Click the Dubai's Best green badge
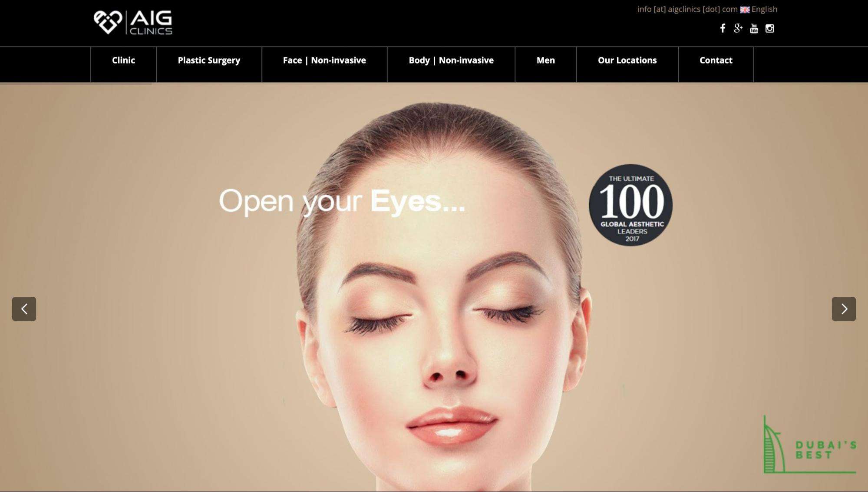Image resolution: width=868 pixels, height=492 pixels. (x=810, y=445)
